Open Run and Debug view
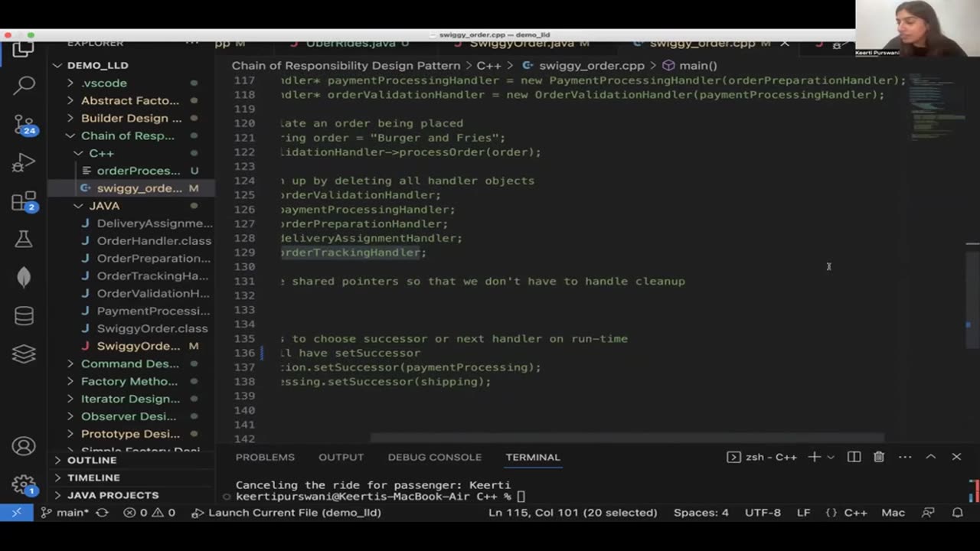The width and height of the screenshot is (980, 551). [24, 163]
